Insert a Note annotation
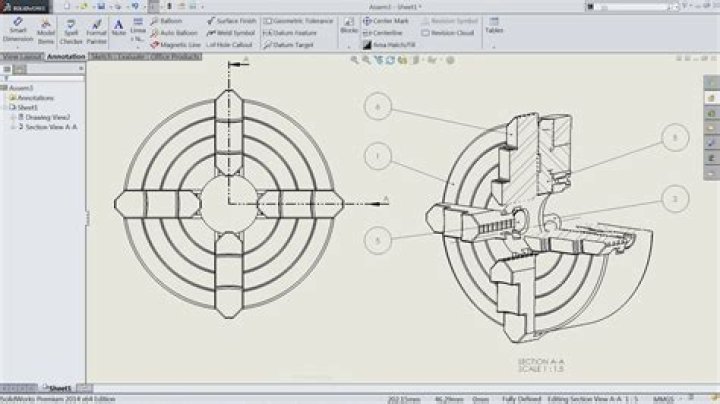The width and height of the screenshot is (720, 404). pyautogui.click(x=118, y=28)
